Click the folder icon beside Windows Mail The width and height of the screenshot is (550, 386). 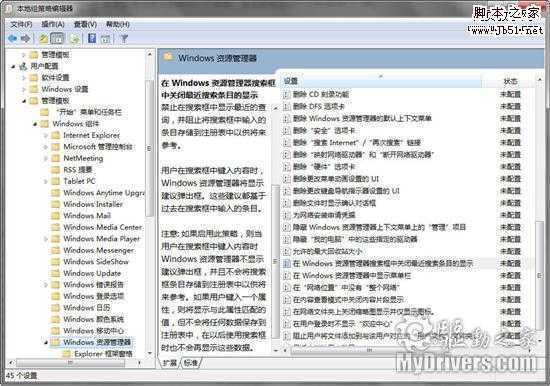(55, 216)
